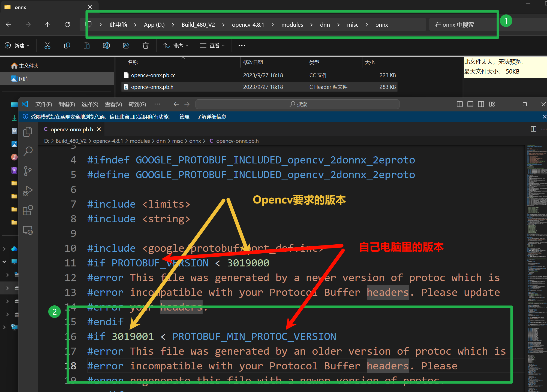Click the Cut icon in File Explorer toolbar
547x392 pixels.
tap(47, 45)
